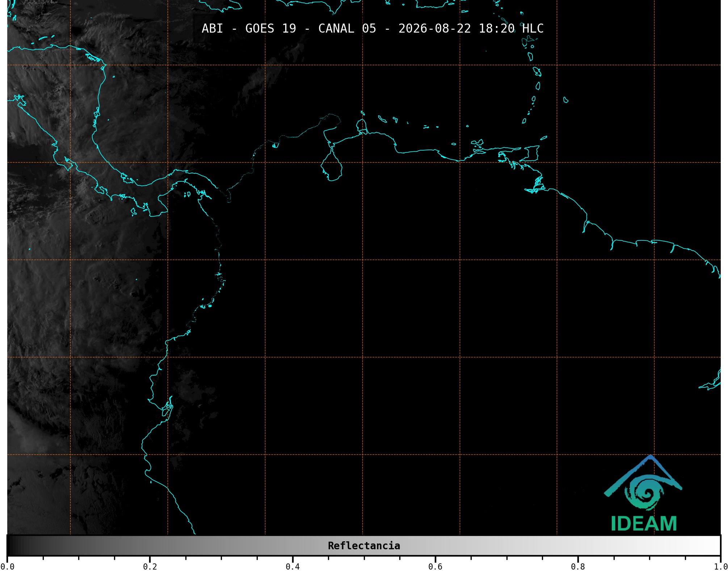
Task: Click the 0.0 tick label on the colorbar
Action: coord(7,566)
